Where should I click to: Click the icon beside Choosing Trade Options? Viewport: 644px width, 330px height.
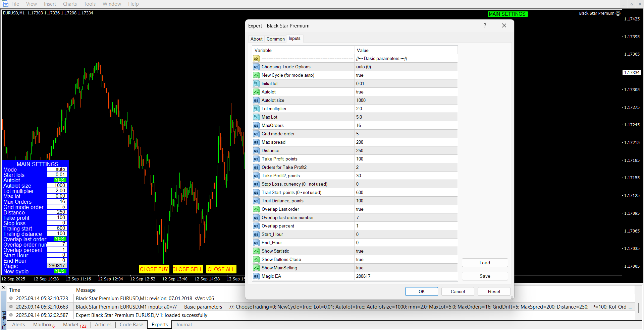pos(256,67)
